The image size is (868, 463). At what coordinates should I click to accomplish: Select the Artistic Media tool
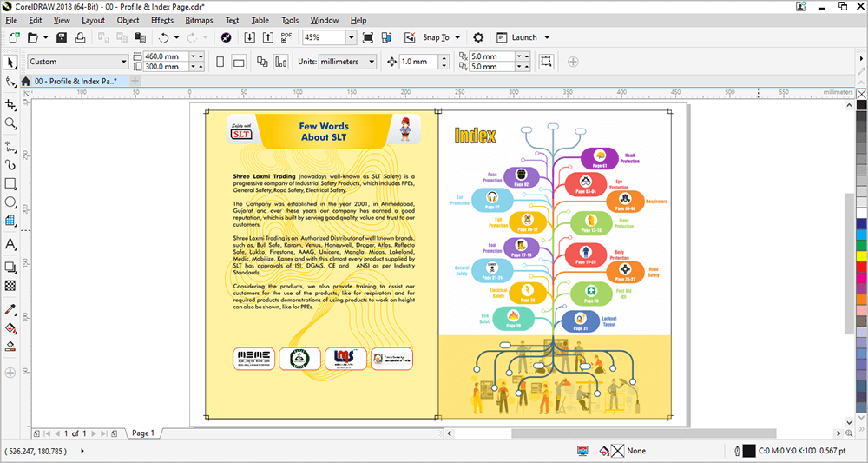(x=10, y=165)
